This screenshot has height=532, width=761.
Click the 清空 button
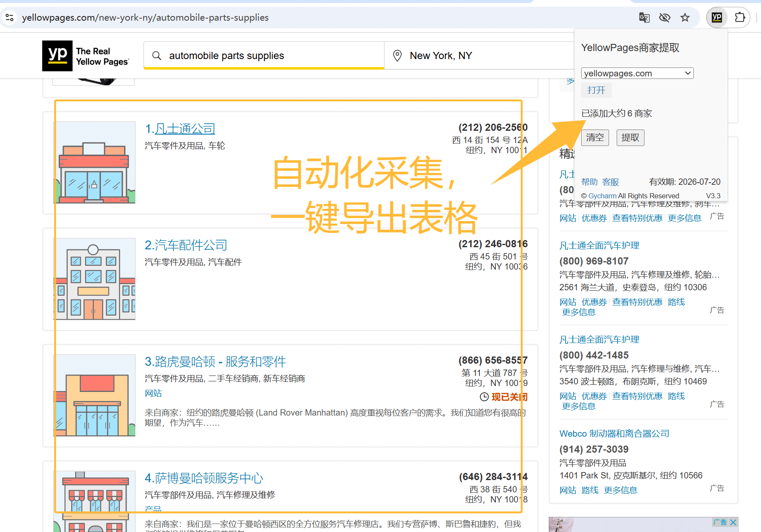point(595,138)
